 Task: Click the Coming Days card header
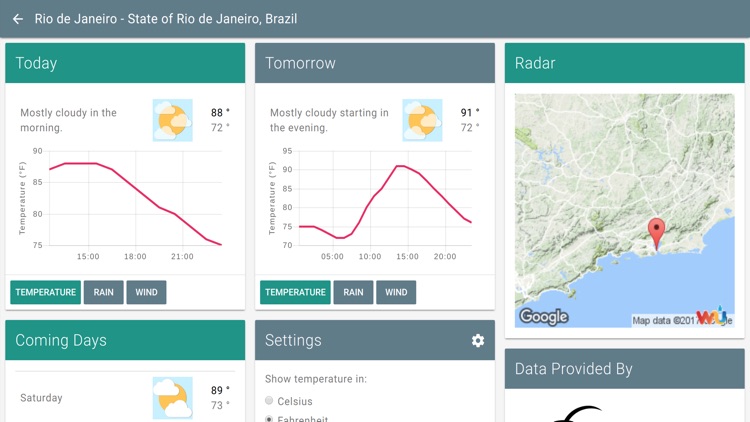125,340
